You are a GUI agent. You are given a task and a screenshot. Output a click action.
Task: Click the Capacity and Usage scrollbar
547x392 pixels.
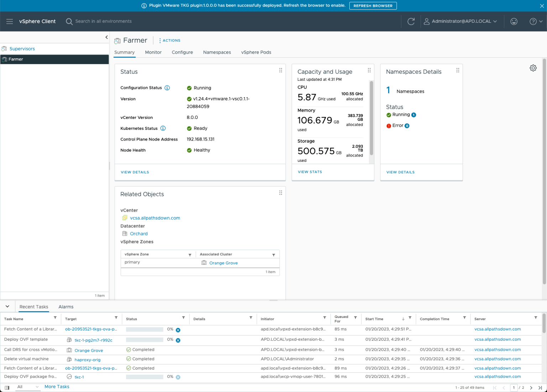[x=371, y=118]
